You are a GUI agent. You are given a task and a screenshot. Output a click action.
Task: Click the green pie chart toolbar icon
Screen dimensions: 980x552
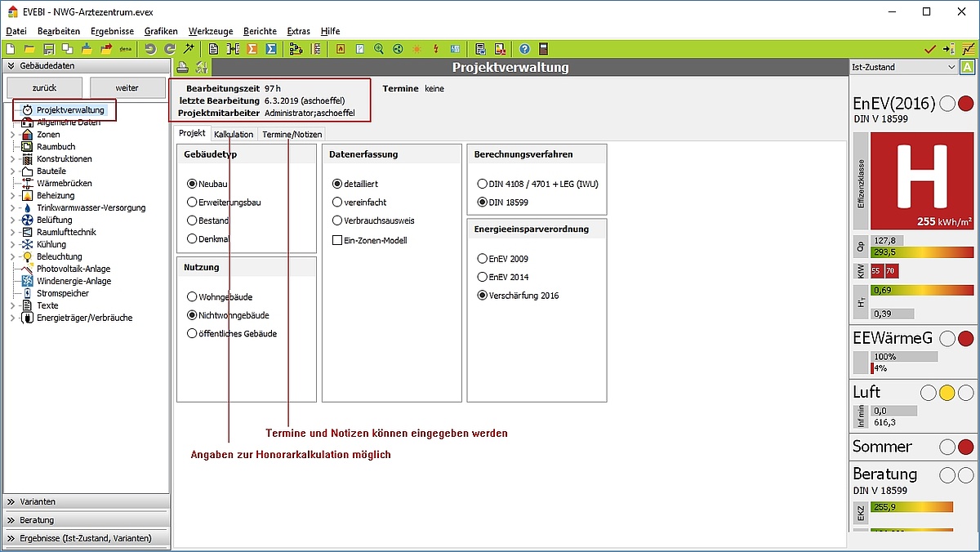tap(398, 49)
